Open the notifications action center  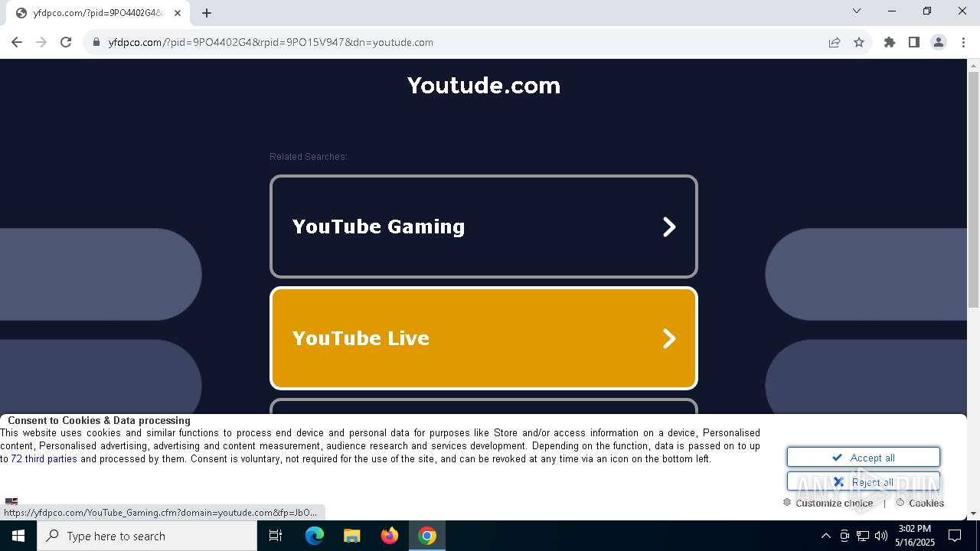(x=955, y=536)
